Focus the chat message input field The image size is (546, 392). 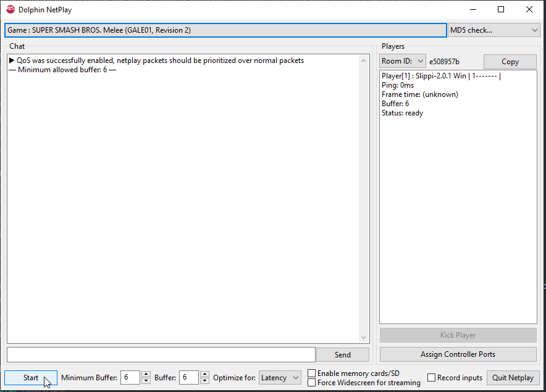[161, 355]
